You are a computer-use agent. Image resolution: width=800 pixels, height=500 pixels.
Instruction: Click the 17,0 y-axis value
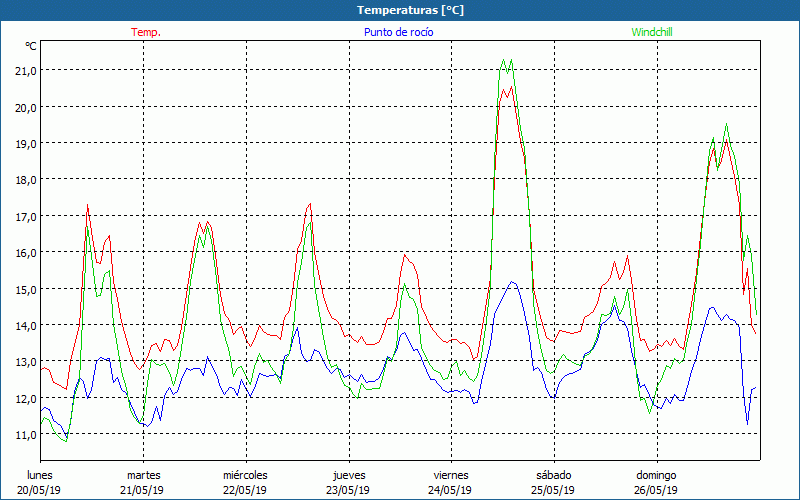(x=26, y=217)
